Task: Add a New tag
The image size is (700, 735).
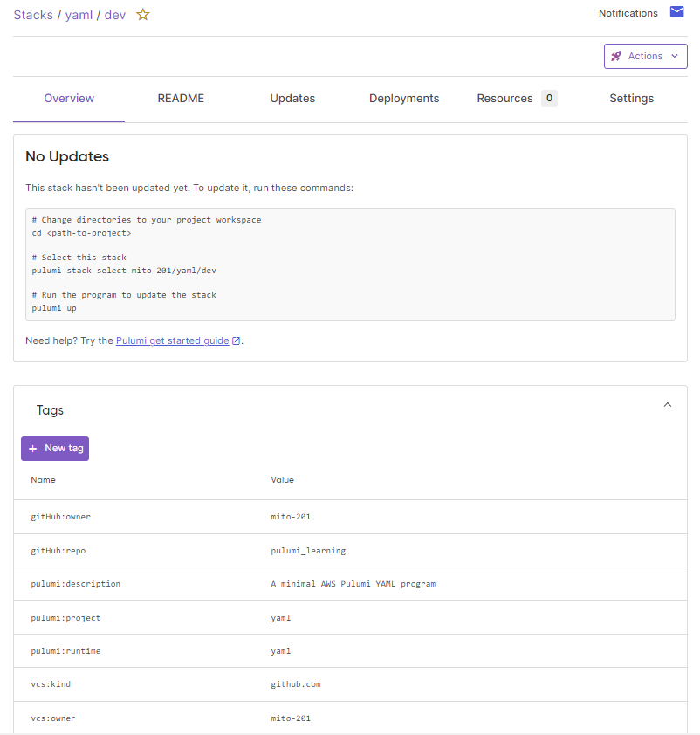Action: click(x=55, y=449)
